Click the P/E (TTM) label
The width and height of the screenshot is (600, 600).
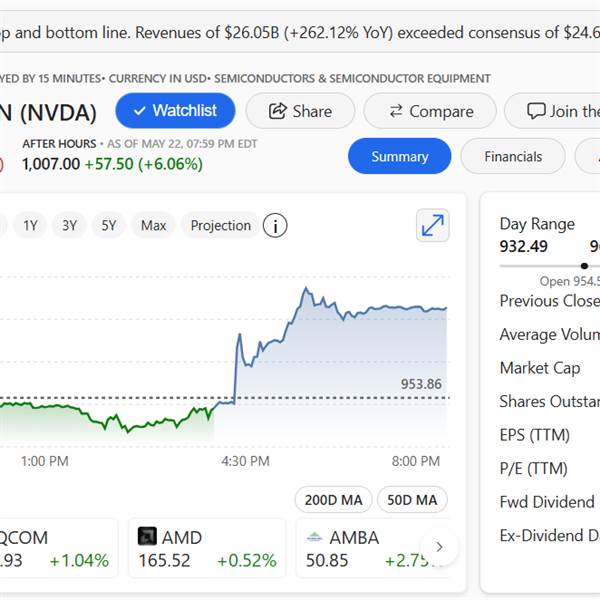click(x=533, y=468)
